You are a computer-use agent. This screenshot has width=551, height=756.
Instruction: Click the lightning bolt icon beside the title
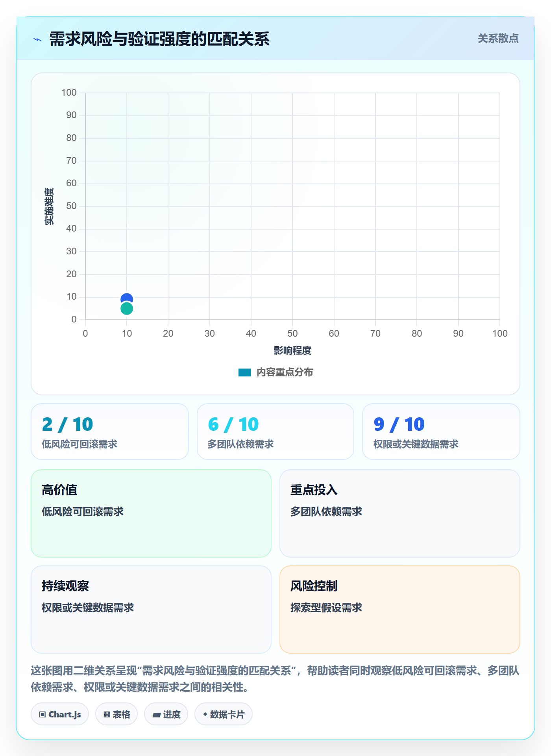(x=37, y=39)
